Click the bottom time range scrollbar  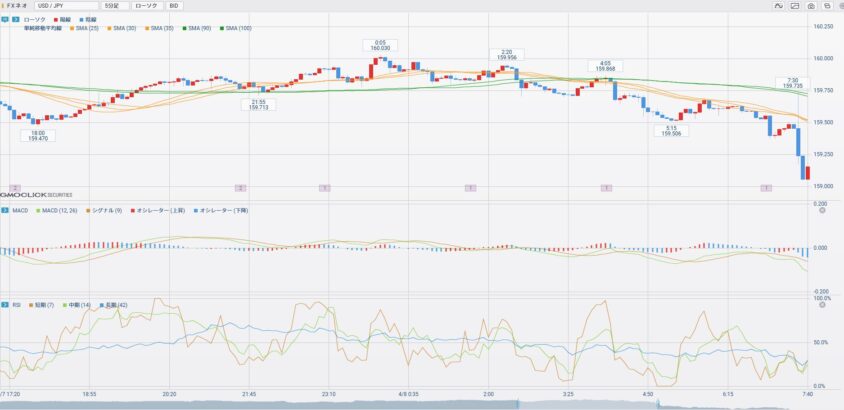[420, 403]
